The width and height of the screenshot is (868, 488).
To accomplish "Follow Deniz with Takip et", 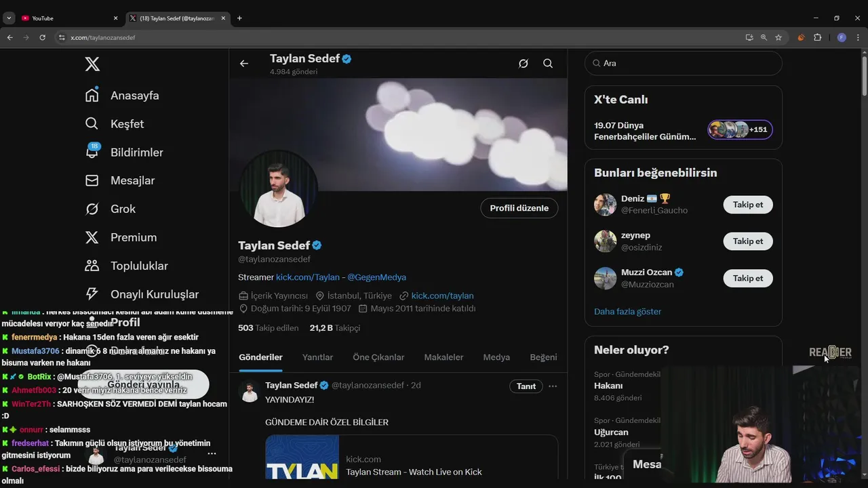I will (748, 205).
